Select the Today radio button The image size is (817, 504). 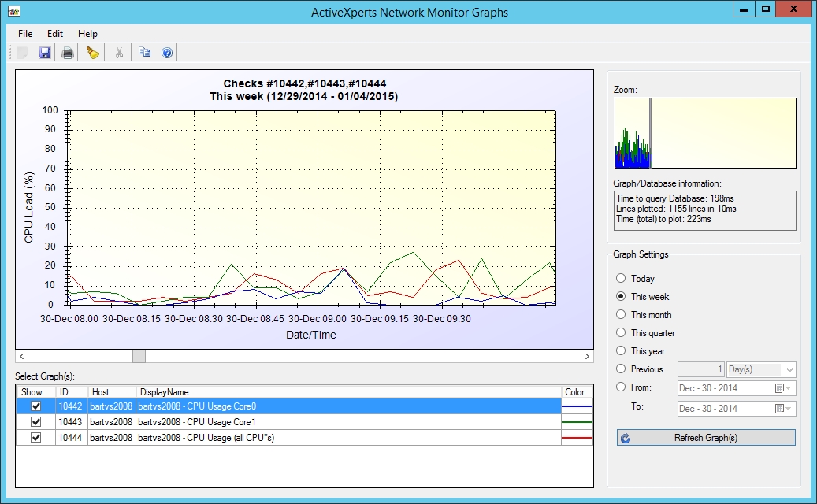(622, 279)
